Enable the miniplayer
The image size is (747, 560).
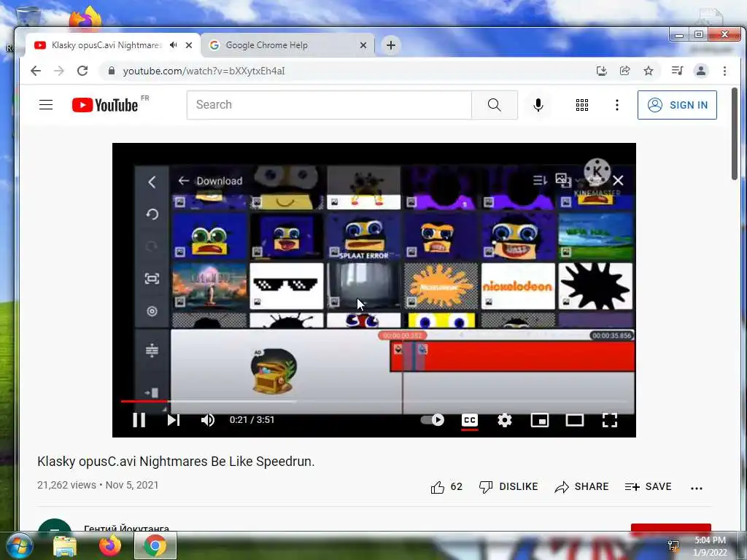(x=540, y=419)
